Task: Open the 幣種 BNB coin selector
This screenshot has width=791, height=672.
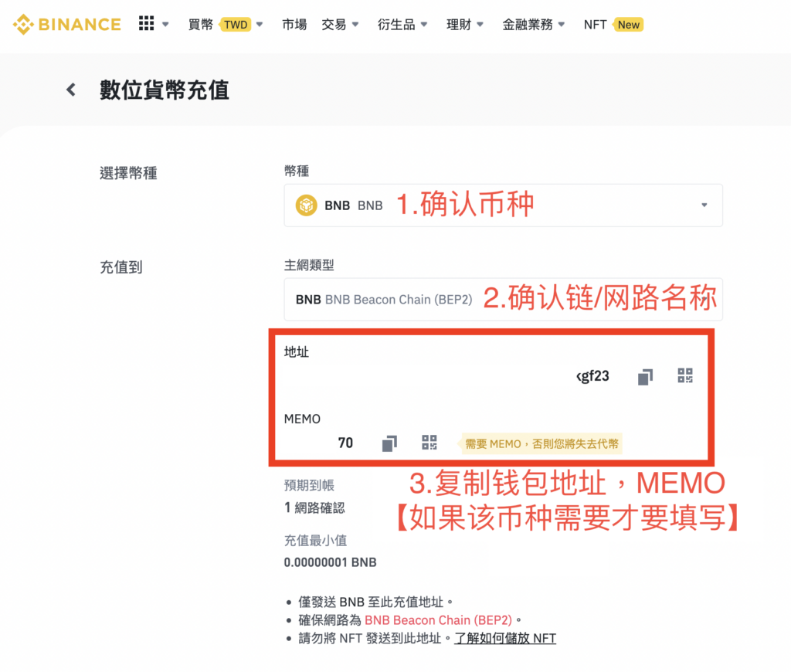Action: coord(503,205)
